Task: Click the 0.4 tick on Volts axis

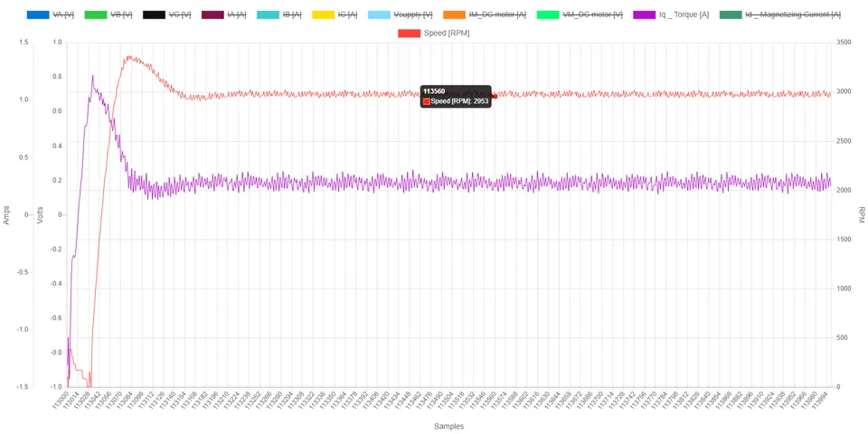Action: click(56, 146)
